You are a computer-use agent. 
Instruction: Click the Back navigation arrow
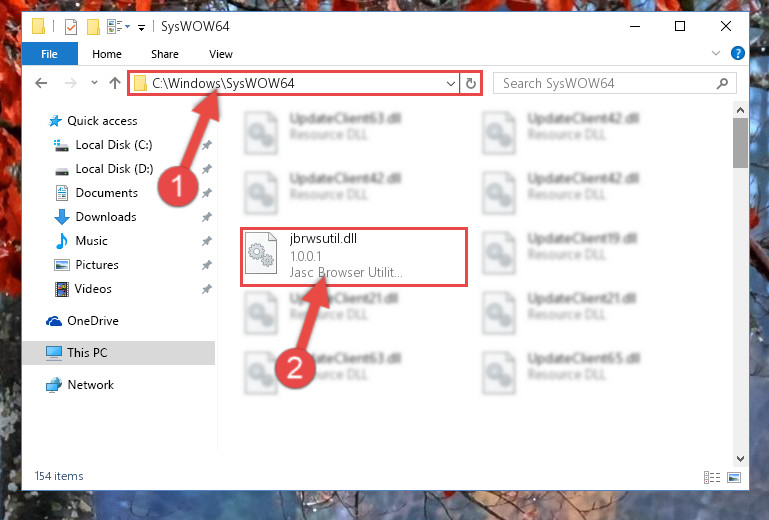click(x=41, y=83)
